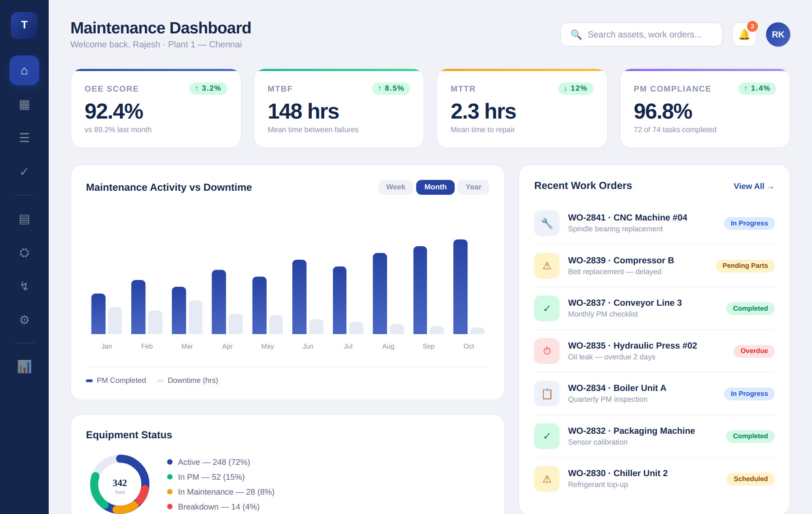Open the Home dashboard sidebar icon
Screen dimensions: 812x514
point(24,70)
